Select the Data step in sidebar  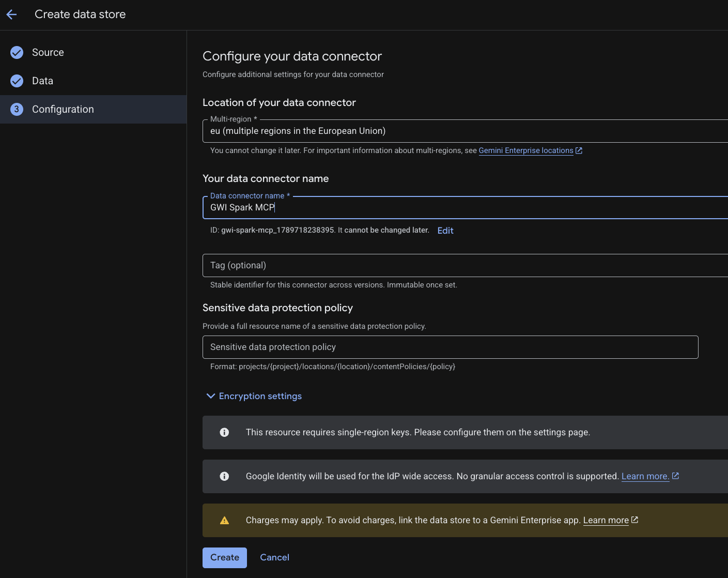pyautogui.click(x=93, y=81)
